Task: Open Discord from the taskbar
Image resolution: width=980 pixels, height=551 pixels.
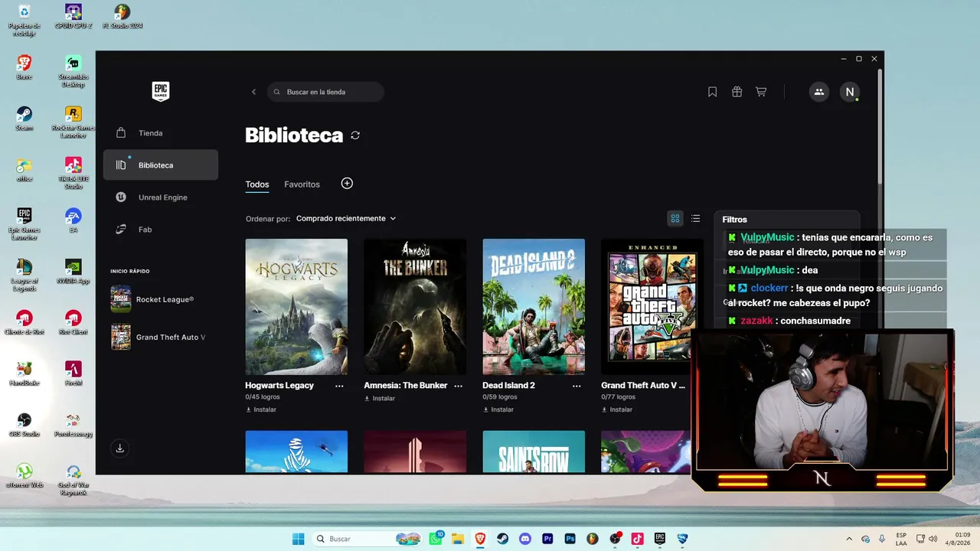Action: pyautogui.click(x=525, y=539)
